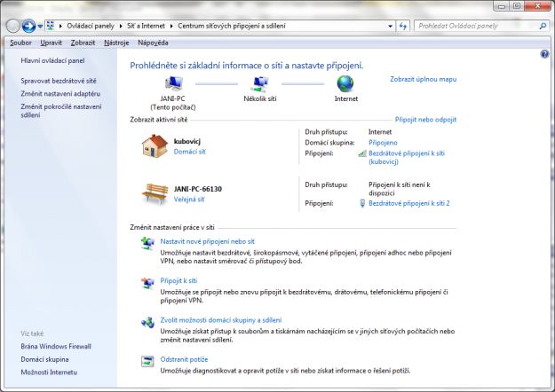The width and height of the screenshot is (555, 392).
Task: Click the troubleshoot icon beside Odstranit potíže
Action: point(147,361)
